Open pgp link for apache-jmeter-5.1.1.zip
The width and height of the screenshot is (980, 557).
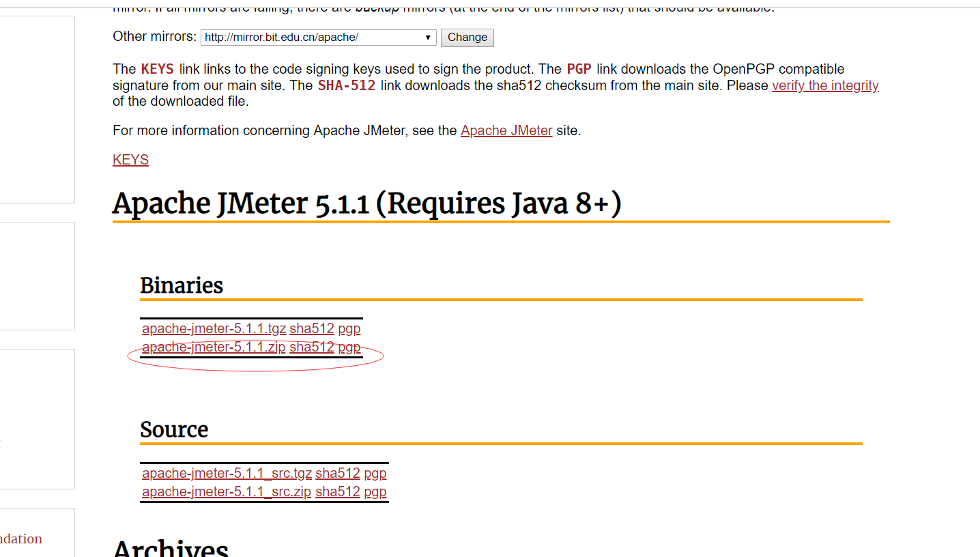[x=349, y=347]
